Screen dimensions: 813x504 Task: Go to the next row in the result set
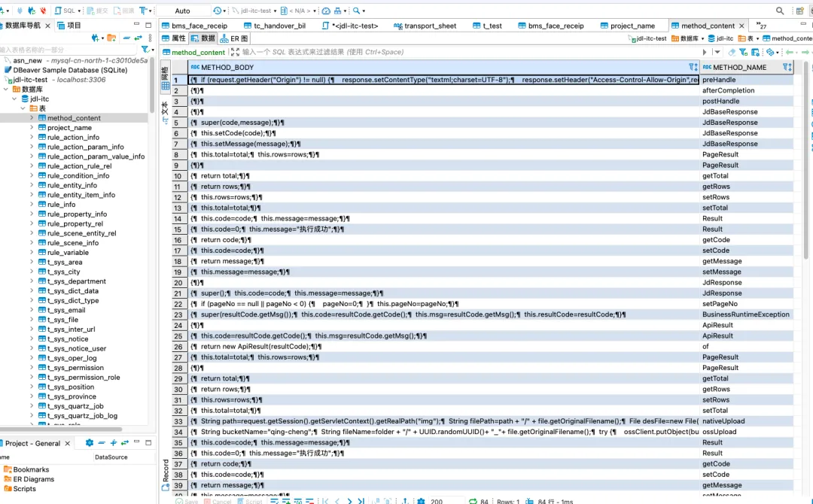pyautogui.click(x=349, y=501)
